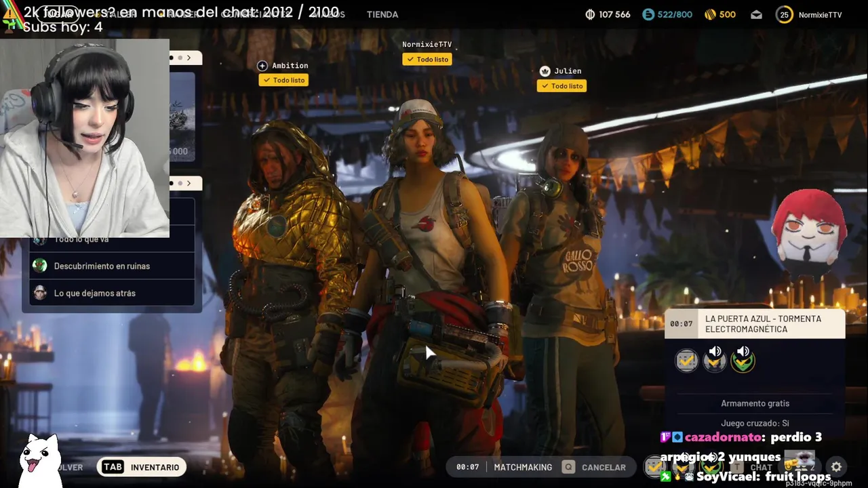Toggle NormixieTTV's Todo listo ready badge
Viewport: 868px width, 488px height.
427,60
